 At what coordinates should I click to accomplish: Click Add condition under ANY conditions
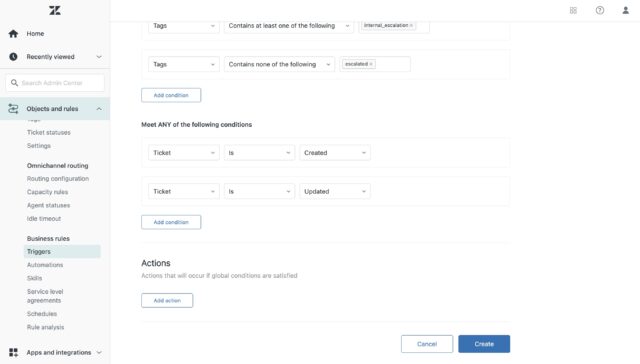[x=171, y=222]
